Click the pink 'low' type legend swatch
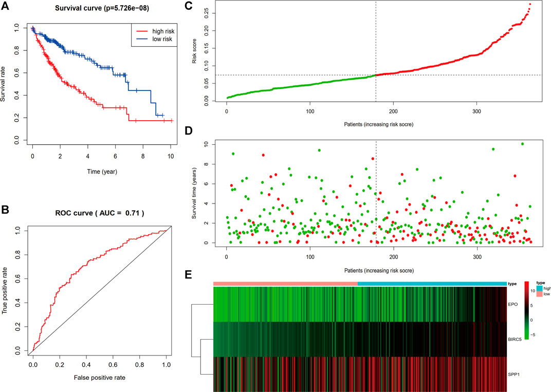The height and width of the screenshot is (392, 551). [x=539, y=294]
